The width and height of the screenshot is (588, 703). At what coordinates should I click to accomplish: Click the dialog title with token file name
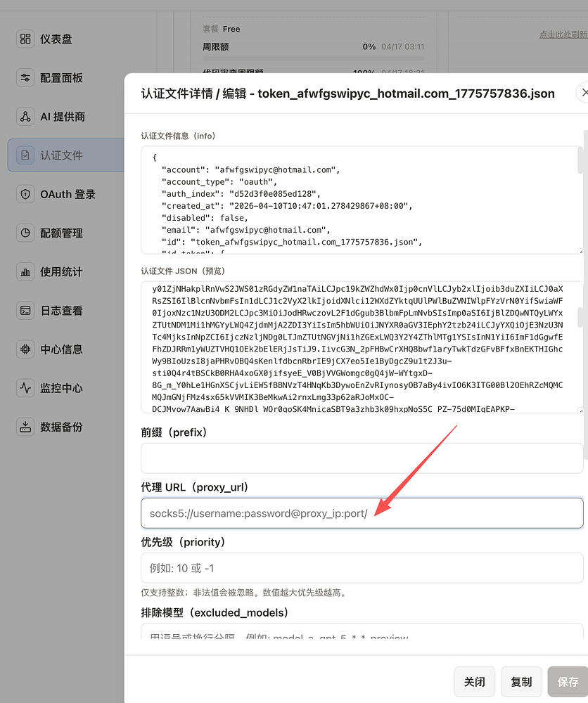pos(347,93)
